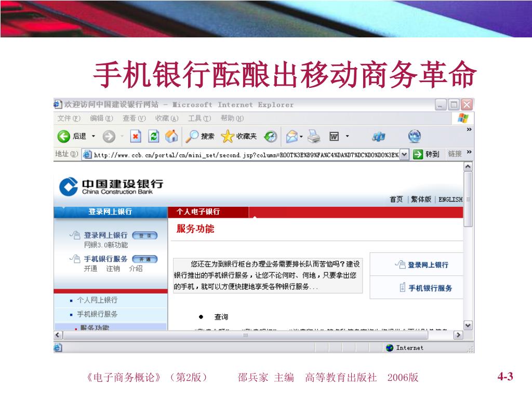This screenshot has height=399, width=532.
Task: Refresh the page with green arrows icon
Action: pos(154,137)
